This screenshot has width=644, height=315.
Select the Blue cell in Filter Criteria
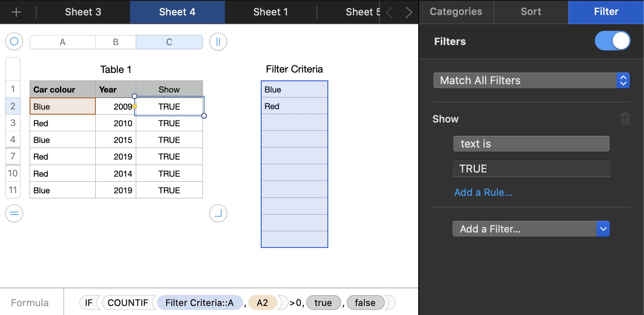(294, 89)
